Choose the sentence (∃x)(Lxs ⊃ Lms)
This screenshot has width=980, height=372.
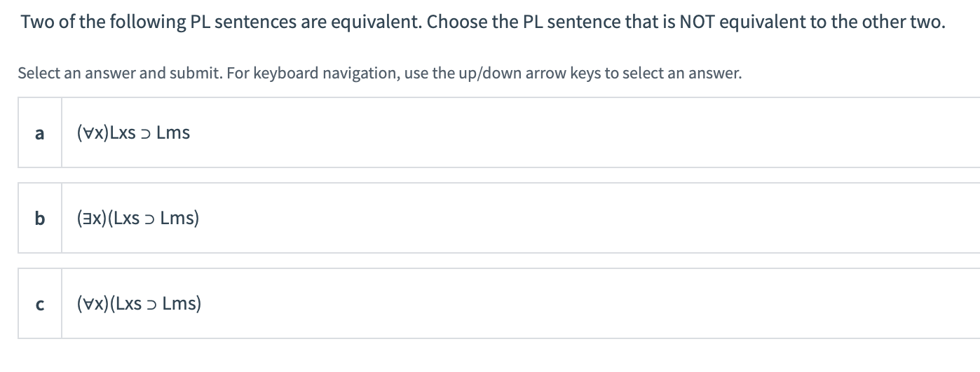pyautogui.click(x=138, y=219)
